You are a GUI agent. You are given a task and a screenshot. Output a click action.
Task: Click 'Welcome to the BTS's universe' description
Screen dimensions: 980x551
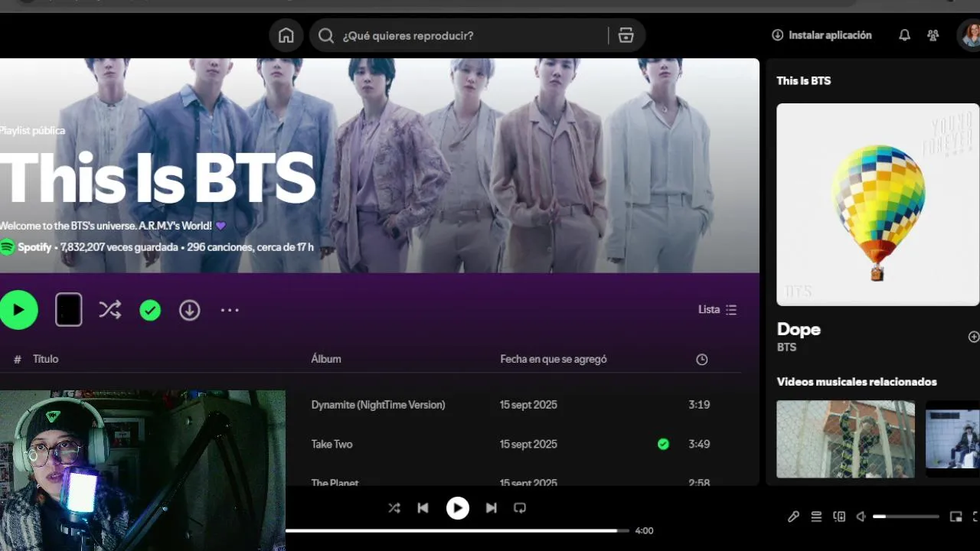(x=113, y=226)
